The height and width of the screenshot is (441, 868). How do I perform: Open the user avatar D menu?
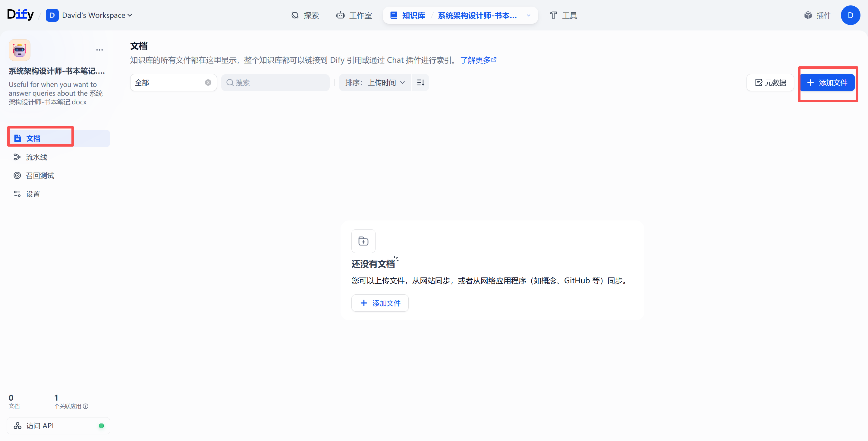coord(850,15)
